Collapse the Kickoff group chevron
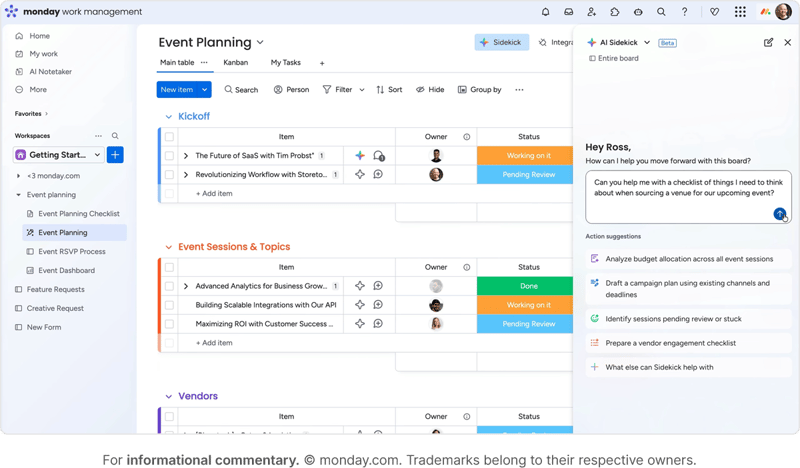 [168, 117]
